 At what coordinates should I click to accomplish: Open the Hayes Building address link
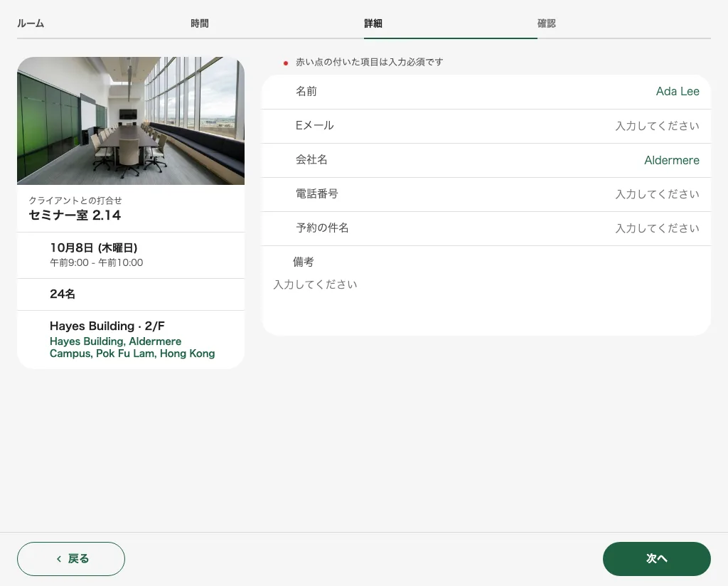132,347
